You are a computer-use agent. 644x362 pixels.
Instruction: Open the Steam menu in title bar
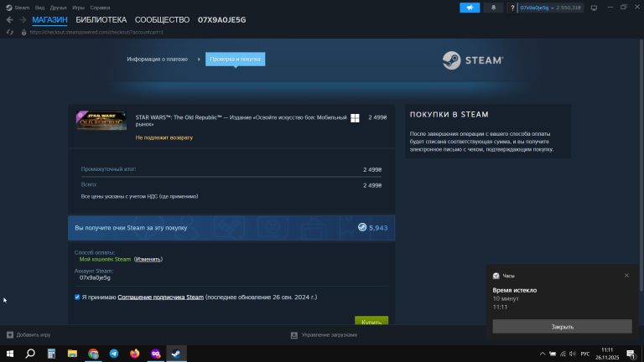18,8
